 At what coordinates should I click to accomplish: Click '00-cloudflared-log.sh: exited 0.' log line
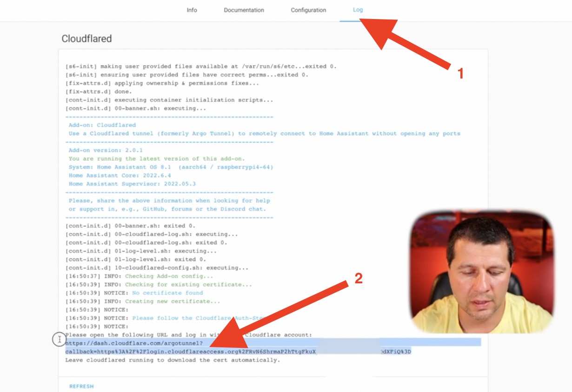click(x=146, y=242)
